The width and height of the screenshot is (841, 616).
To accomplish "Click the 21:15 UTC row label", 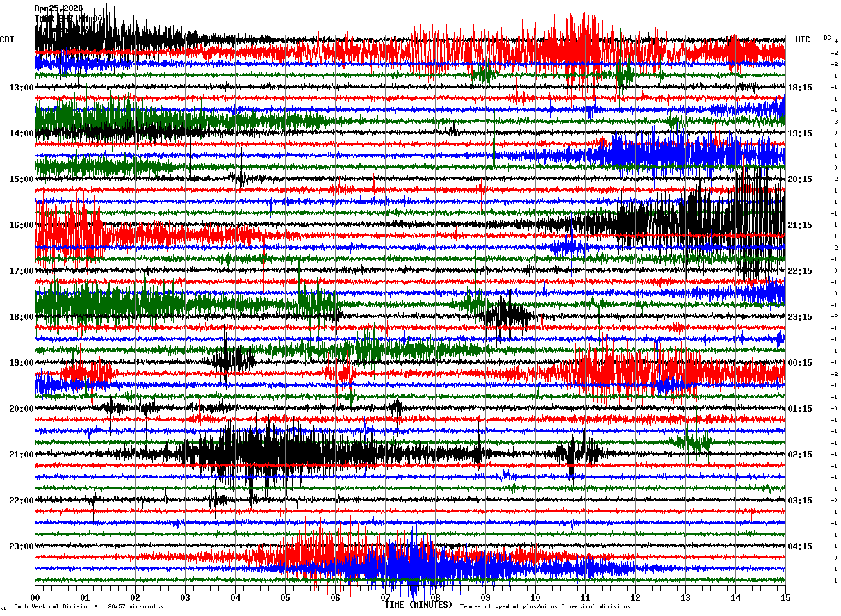I will pyautogui.click(x=800, y=225).
